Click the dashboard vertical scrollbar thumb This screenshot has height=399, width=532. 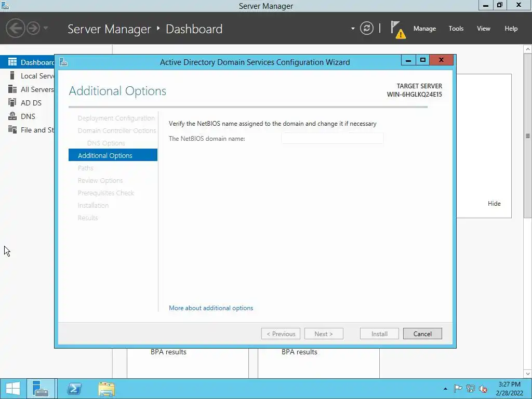click(x=528, y=136)
